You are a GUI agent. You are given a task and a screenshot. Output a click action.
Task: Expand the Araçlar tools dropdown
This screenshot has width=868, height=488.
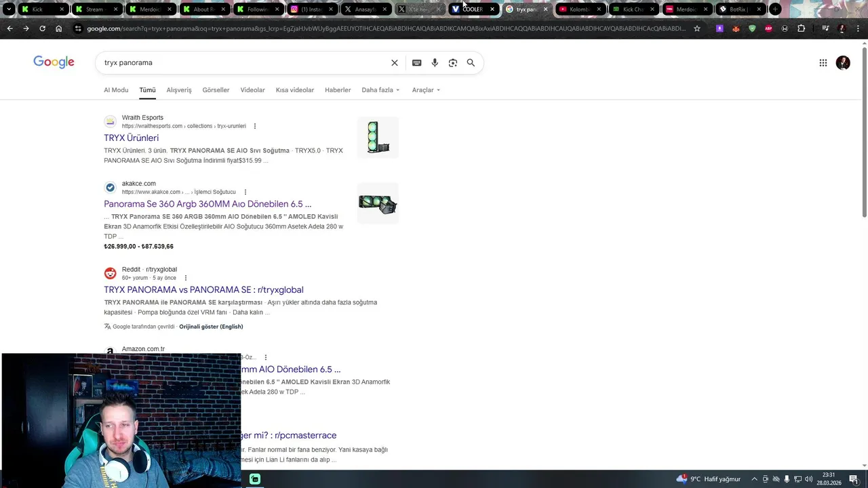click(426, 89)
